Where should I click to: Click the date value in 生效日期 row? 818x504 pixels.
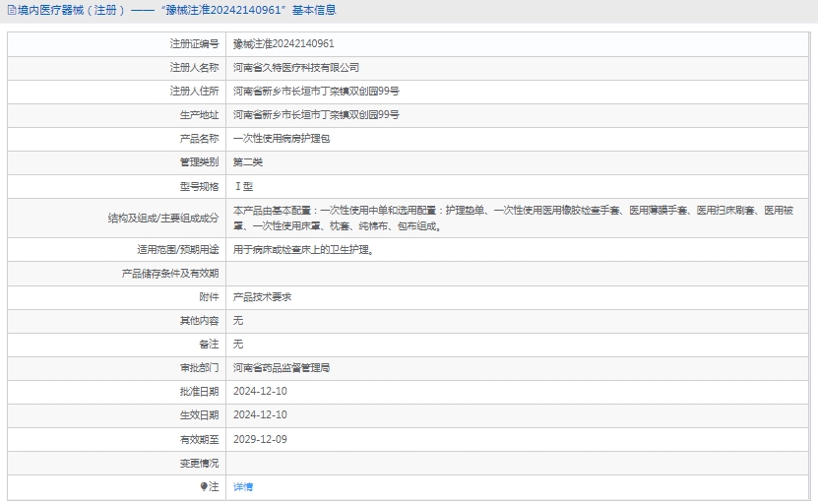click(260, 415)
